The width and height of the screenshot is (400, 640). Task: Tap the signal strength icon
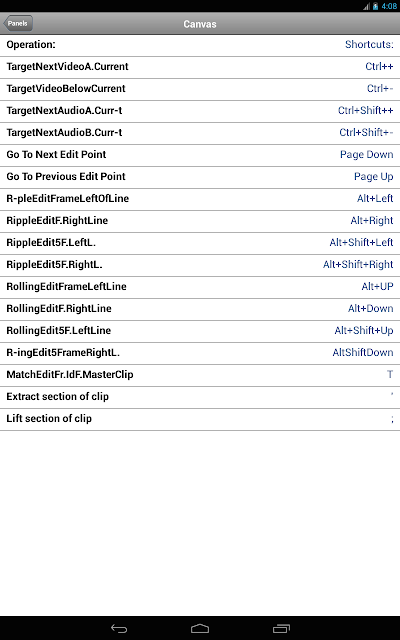[x=367, y=6]
